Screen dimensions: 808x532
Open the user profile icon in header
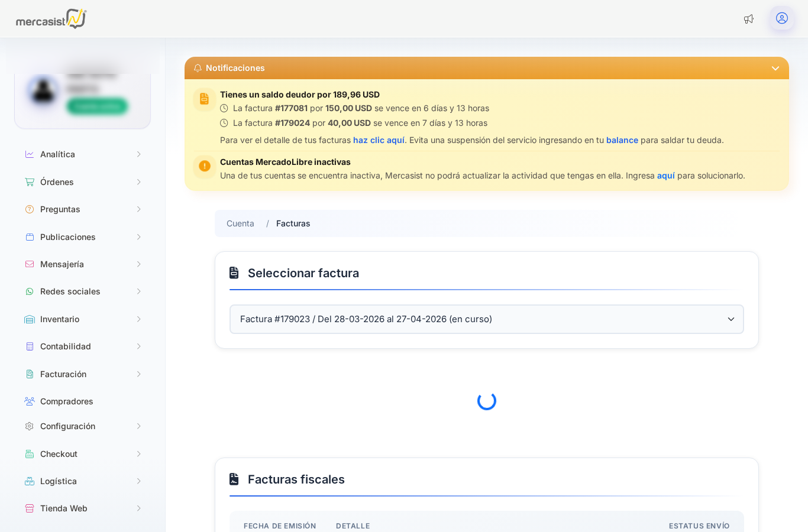click(782, 18)
